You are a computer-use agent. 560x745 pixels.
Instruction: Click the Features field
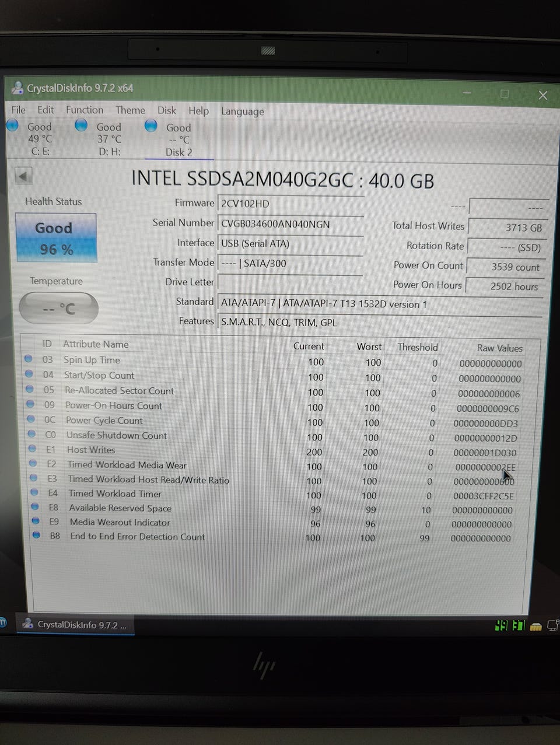click(x=380, y=322)
